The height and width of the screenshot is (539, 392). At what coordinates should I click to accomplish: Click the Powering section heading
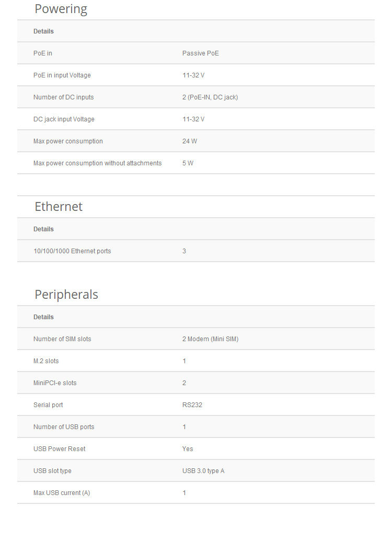[x=61, y=9]
